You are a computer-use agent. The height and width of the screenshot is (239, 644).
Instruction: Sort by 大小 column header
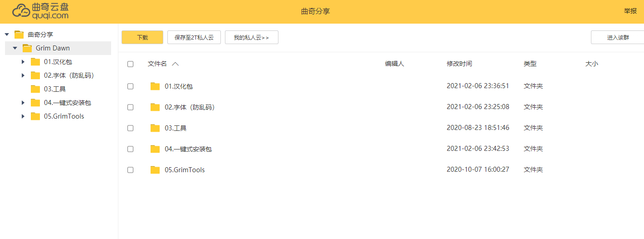(592, 64)
